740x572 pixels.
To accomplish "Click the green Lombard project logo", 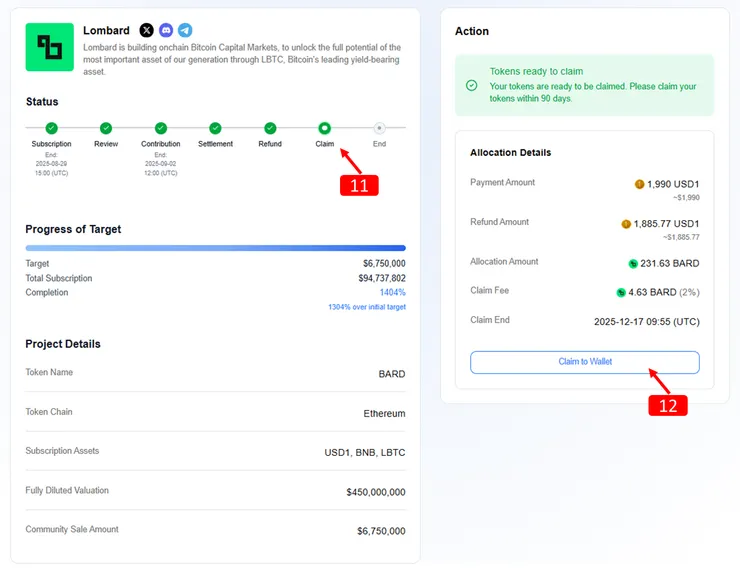I will tap(50, 47).
